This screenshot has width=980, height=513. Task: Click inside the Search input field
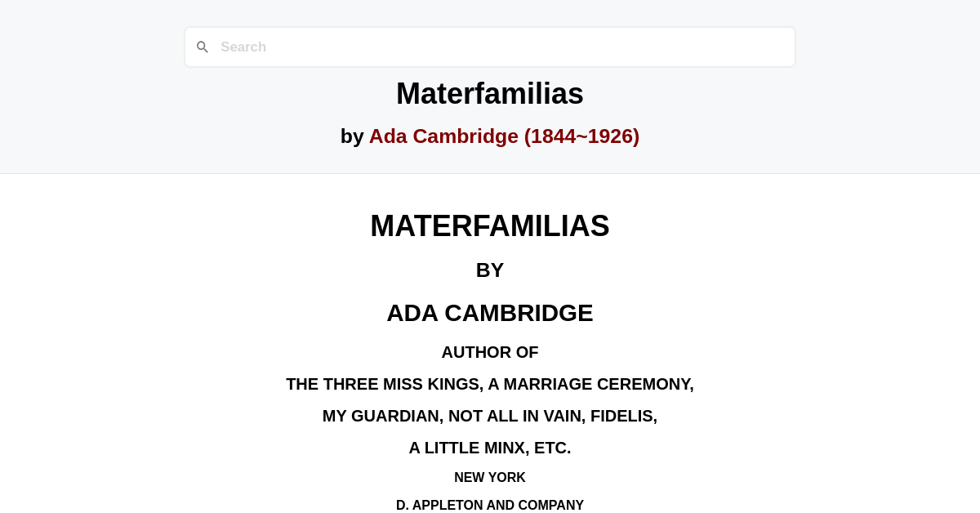click(490, 47)
